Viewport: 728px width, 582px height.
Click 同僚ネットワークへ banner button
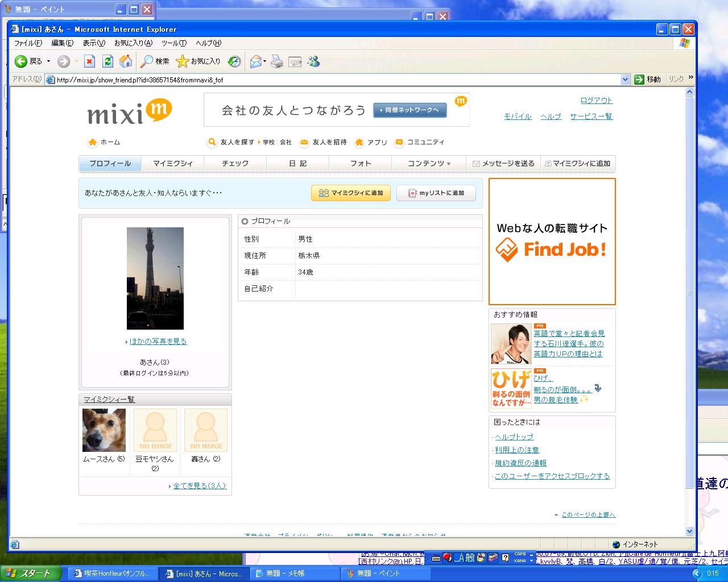pyautogui.click(x=410, y=110)
